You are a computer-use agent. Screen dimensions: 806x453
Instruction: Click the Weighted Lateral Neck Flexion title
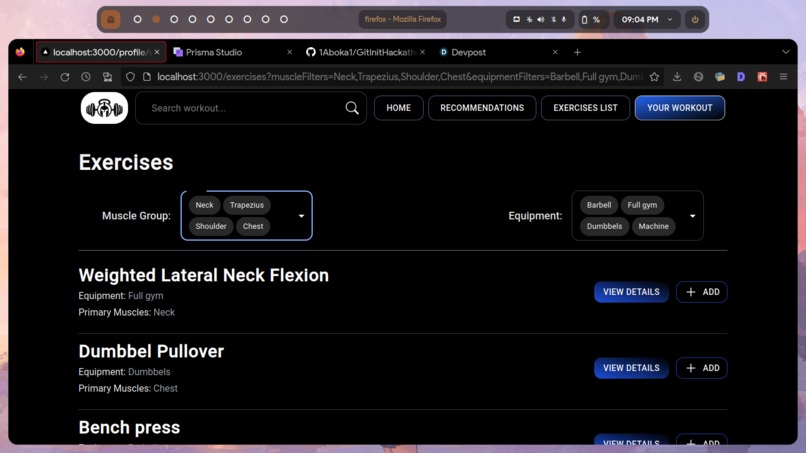[204, 275]
